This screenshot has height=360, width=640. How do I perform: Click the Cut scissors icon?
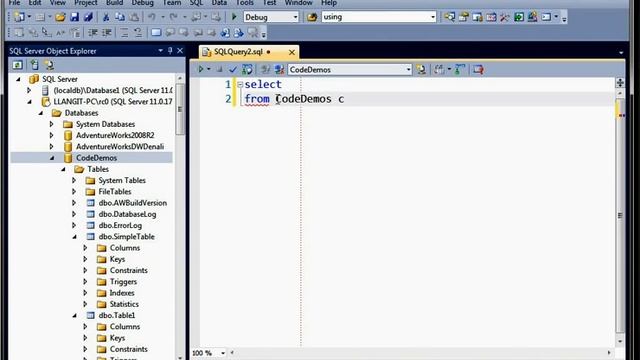pos(106,17)
